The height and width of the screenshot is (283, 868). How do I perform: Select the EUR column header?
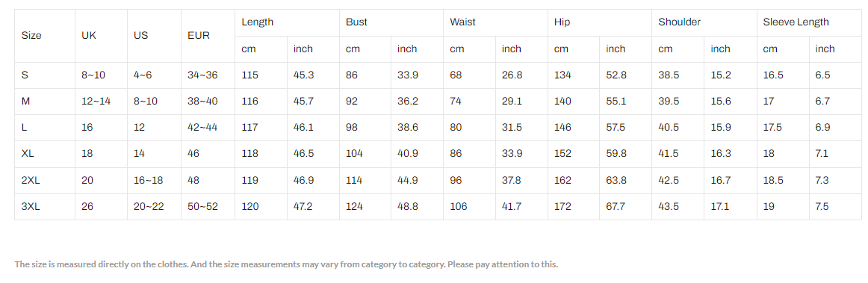(199, 35)
